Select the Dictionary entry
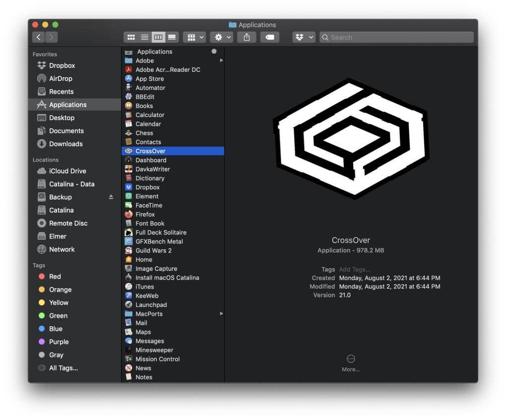 [x=173, y=178]
